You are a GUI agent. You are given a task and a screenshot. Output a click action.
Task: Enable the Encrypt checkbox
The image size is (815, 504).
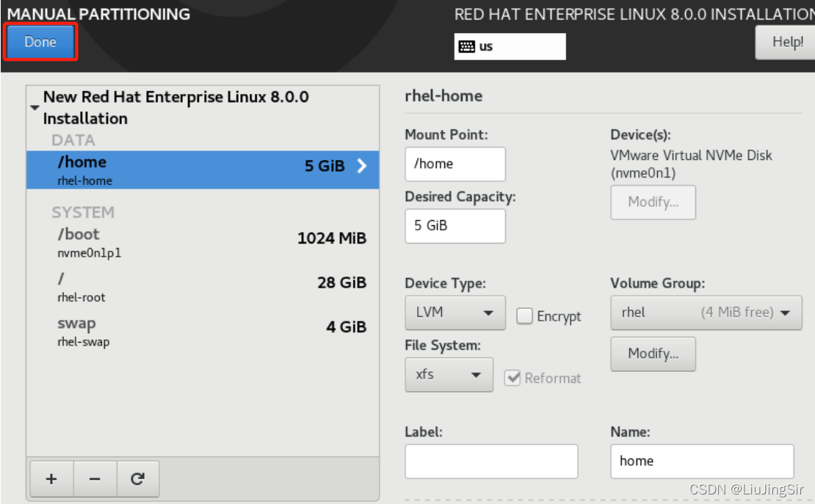coord(524,316)
